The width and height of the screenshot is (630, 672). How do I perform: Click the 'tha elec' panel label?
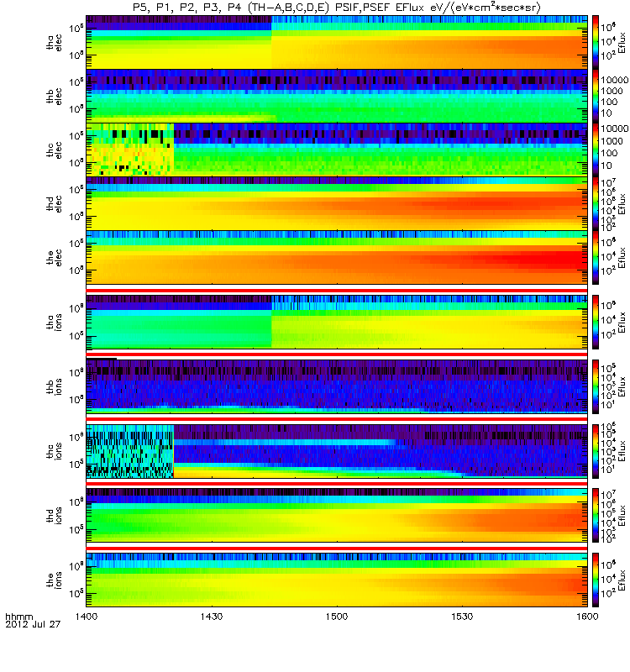(x=55, y=43)
